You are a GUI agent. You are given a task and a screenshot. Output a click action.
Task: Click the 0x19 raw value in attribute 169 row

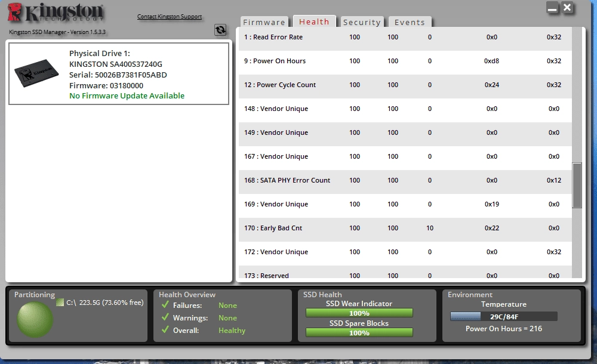491,204
